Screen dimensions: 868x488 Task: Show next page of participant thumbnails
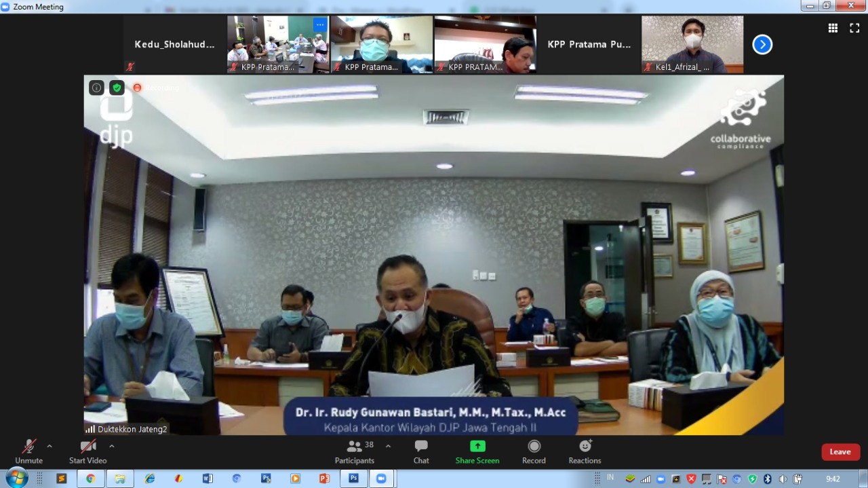click(x=762, y=45)
